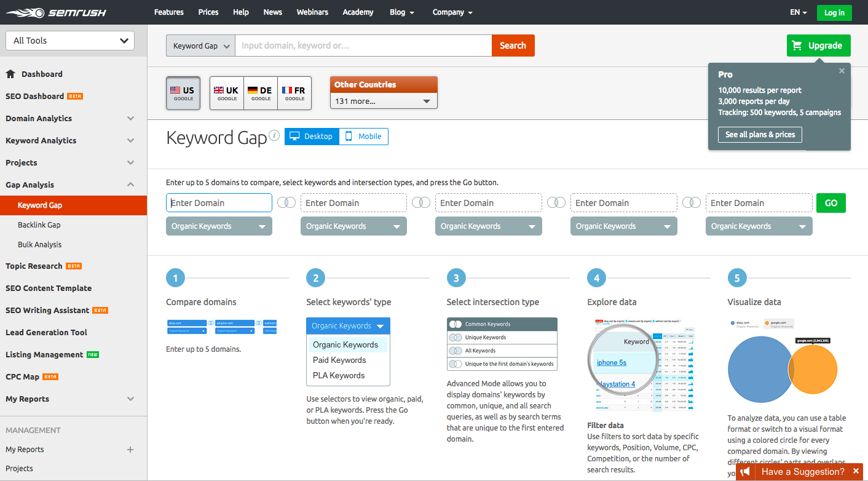The height and width of the screenshot is (481, 868).
Task: Go to Prices page
Action: (208, 12)
